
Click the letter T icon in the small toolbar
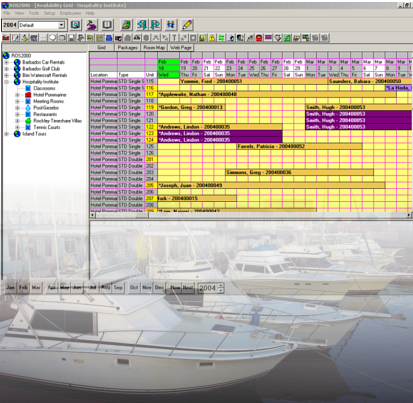(x=174, y=38)
